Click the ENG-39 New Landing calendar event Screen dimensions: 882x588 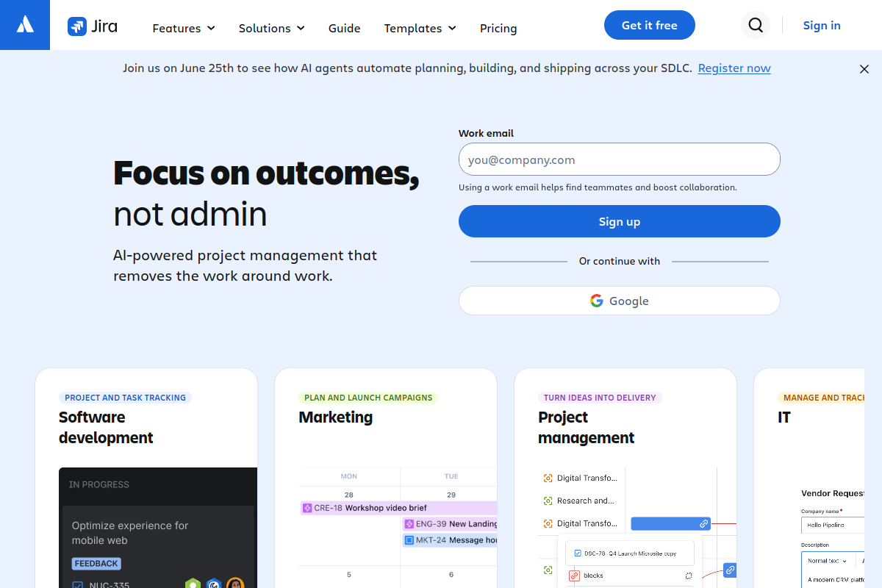[x=450, y=524]
